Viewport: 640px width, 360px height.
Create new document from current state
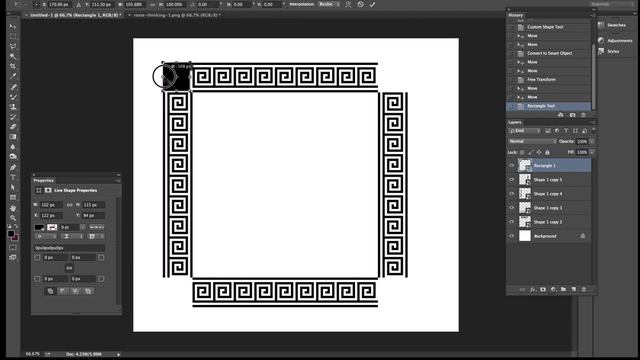coord(561,115)
